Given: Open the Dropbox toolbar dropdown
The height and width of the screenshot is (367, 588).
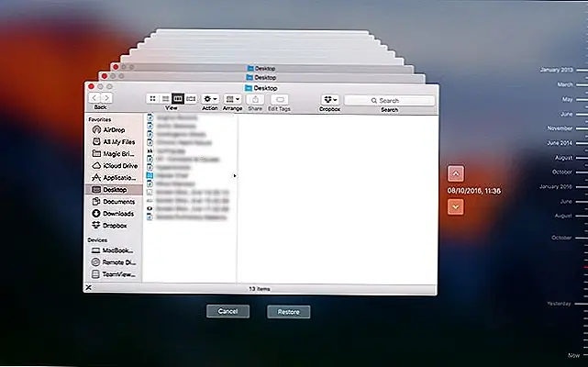Looking at the screenshot, I should [330, 99].
